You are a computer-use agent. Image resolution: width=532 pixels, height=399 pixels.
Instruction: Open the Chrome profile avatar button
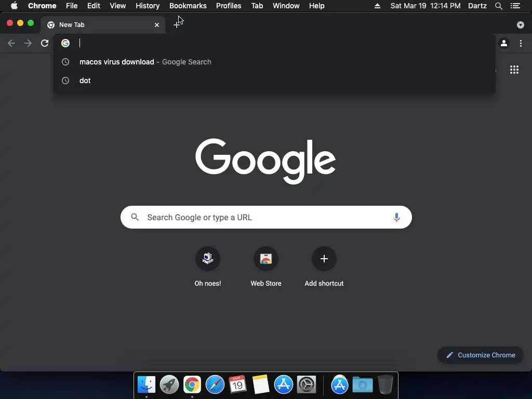[504, 43]
